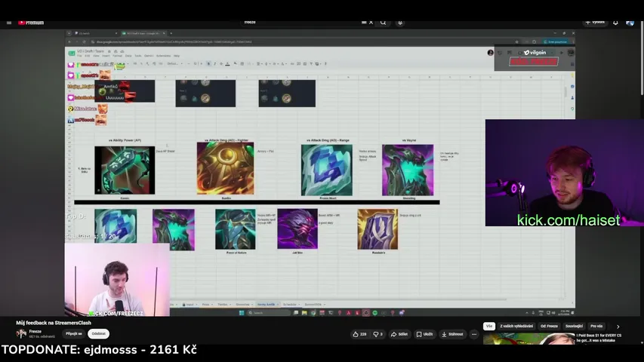This screenshot has height=362, width=644.
Task: Switch to the Schedule sheet tab
Action: [291, 305]
